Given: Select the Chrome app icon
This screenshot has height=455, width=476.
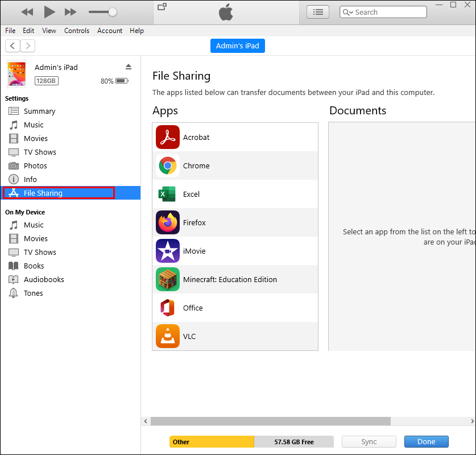Looking at the screenshot, I should point(168,166).
